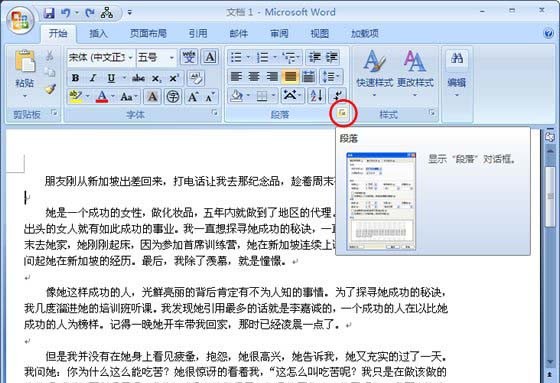Screen dimensions: 560x383
Task: Apply strikethrough formatting
Action: click(138, 78)
